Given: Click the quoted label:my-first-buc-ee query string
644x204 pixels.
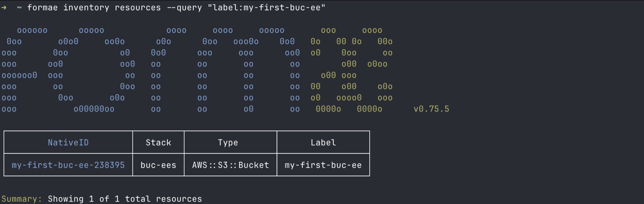Looking at the screenshot, I should pos(266,7).
